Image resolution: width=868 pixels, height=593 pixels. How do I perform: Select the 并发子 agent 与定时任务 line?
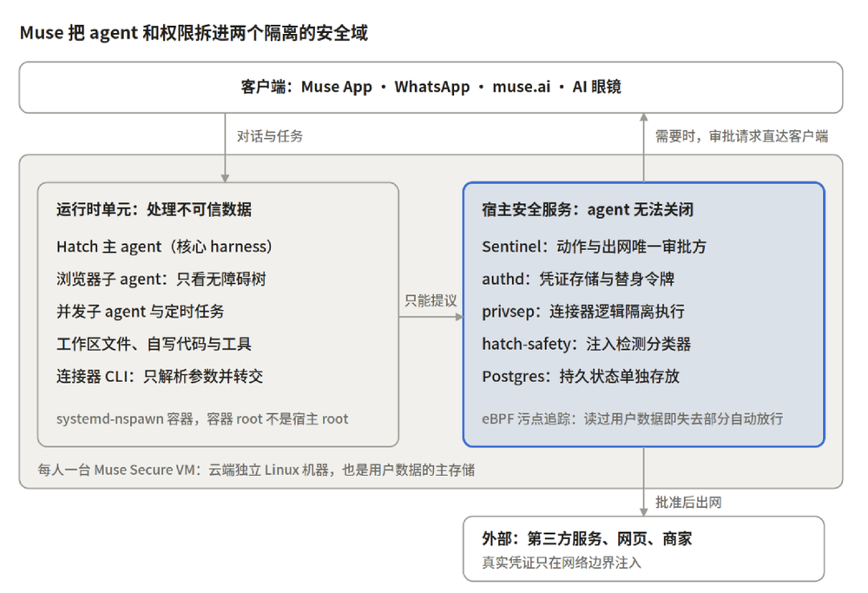(x=140, y=312)
